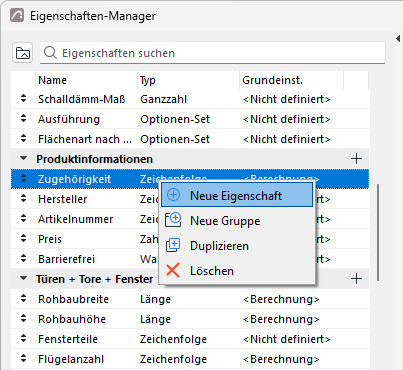Click the Archicad logo in title bar
The image size is (403, 370).
point(17,15)
